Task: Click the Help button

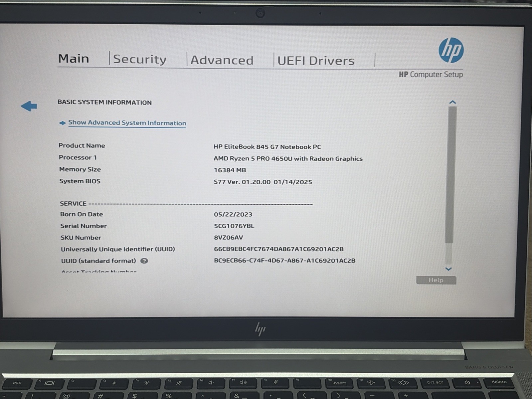Action: tap(436, 280)
